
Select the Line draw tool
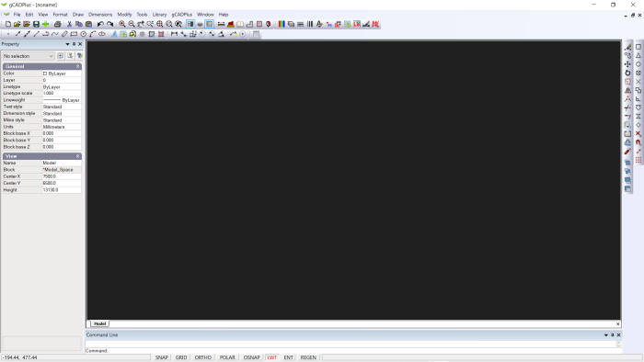[36, 34]
